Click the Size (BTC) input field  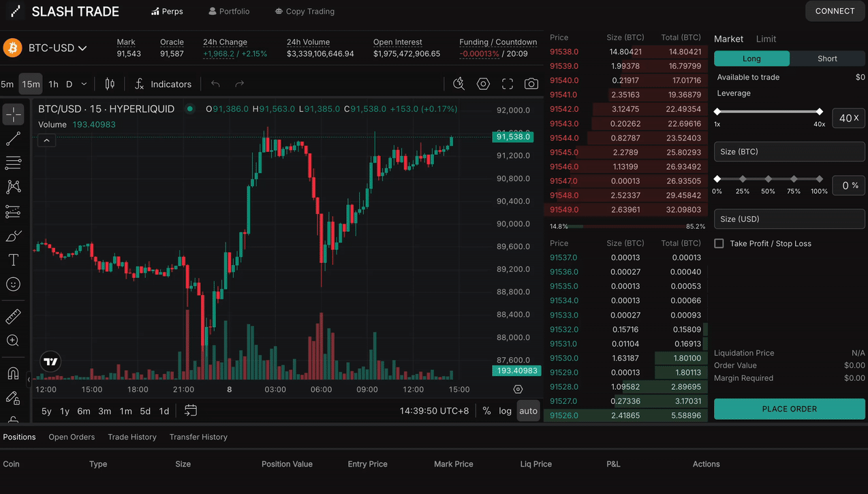coord(789,151)
